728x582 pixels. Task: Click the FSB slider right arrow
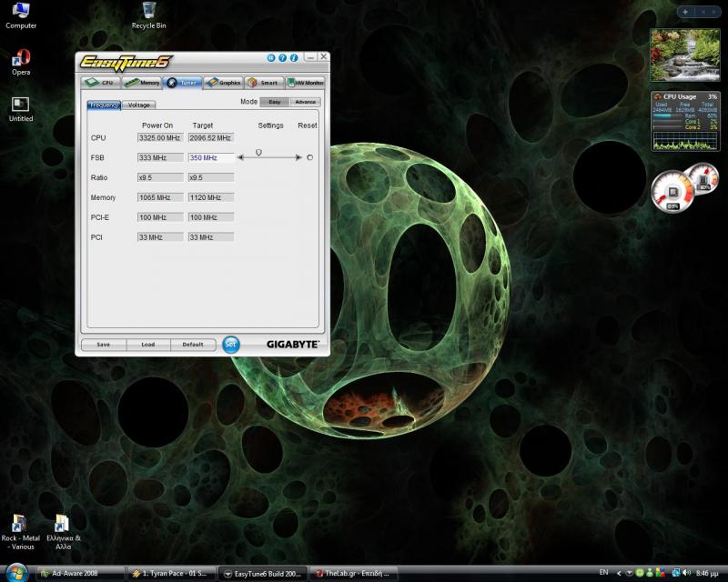click(x=299, y=157)
